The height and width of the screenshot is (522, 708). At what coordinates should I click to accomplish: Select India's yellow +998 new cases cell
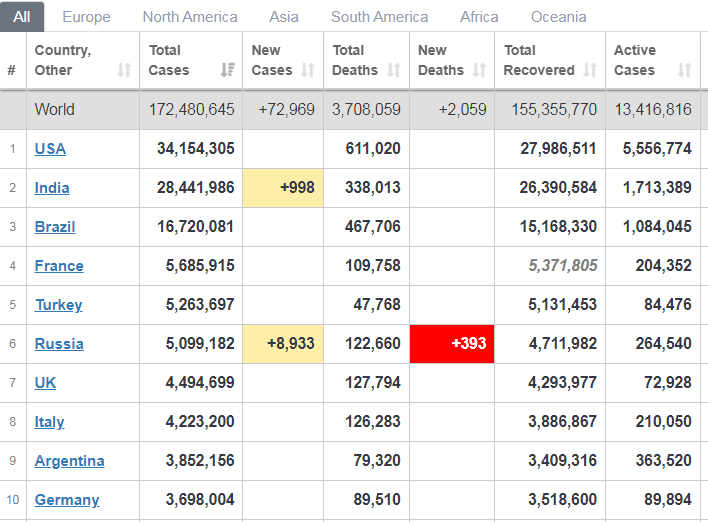283,188
